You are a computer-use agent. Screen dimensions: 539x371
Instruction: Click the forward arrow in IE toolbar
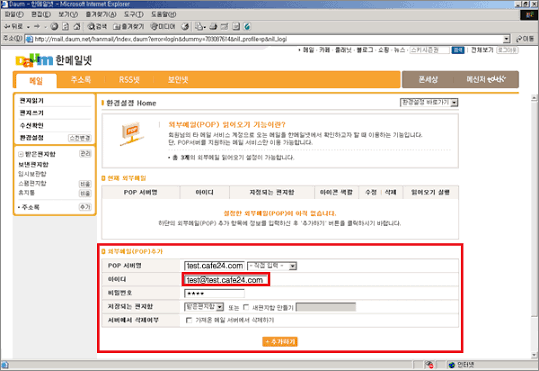37,26
